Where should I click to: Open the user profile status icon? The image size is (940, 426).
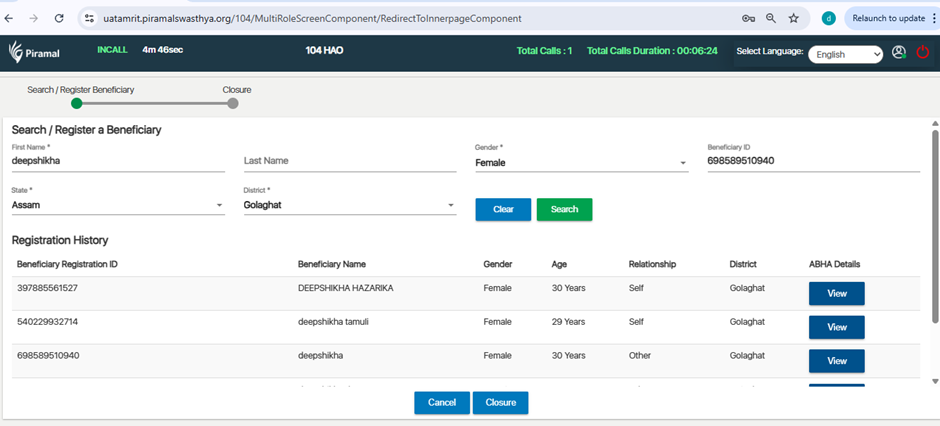pos(899,52)
